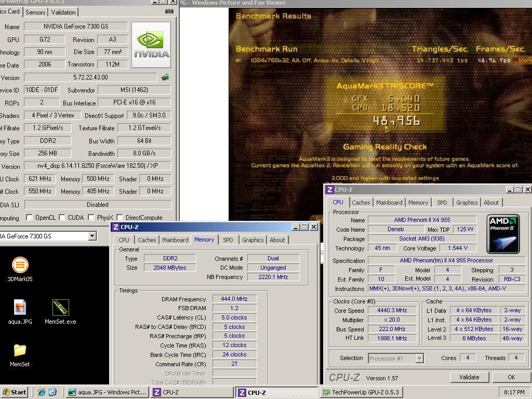Toggle the PhysX checkbox
The height and width of the screenshot is (399, 532).
pos(91,218)
